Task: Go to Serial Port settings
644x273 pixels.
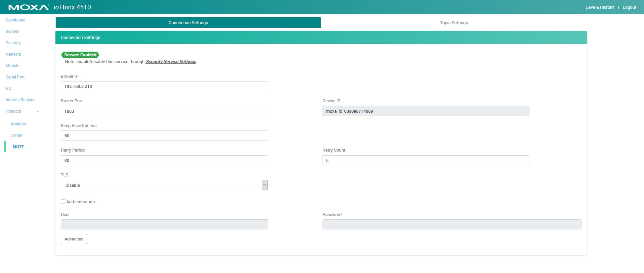Action: (x=15, y=77)
